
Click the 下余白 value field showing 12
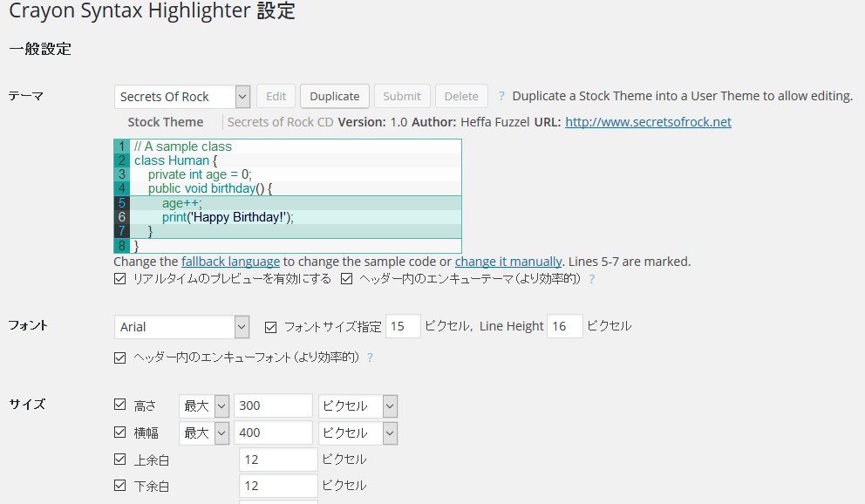tap(278, 486)
